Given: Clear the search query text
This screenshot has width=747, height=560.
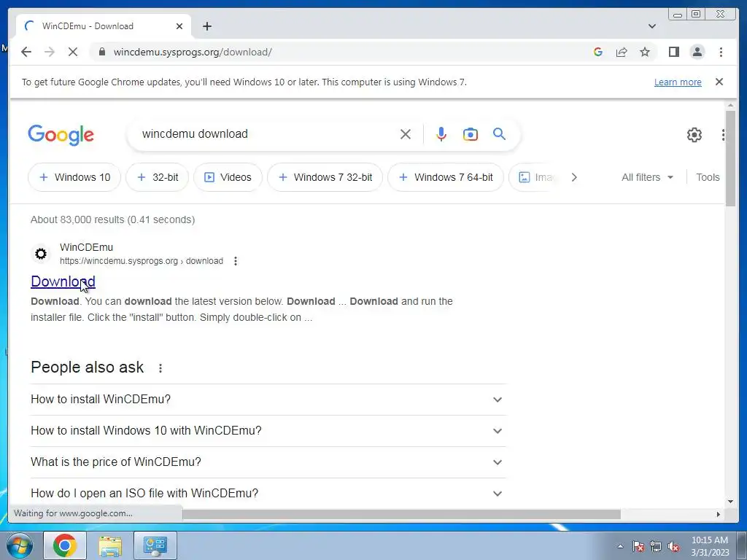Looking at the screenshot, I should pos(406,134).
